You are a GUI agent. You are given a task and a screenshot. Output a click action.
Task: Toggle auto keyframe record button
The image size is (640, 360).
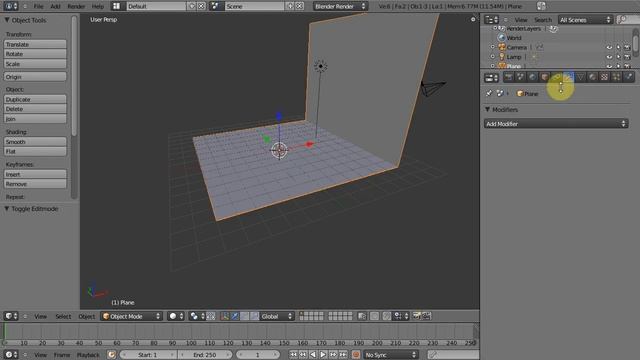(356, 355)
